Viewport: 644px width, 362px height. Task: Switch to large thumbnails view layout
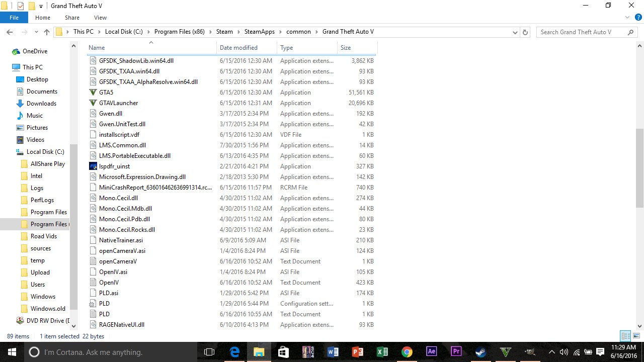tap(636, 336)
